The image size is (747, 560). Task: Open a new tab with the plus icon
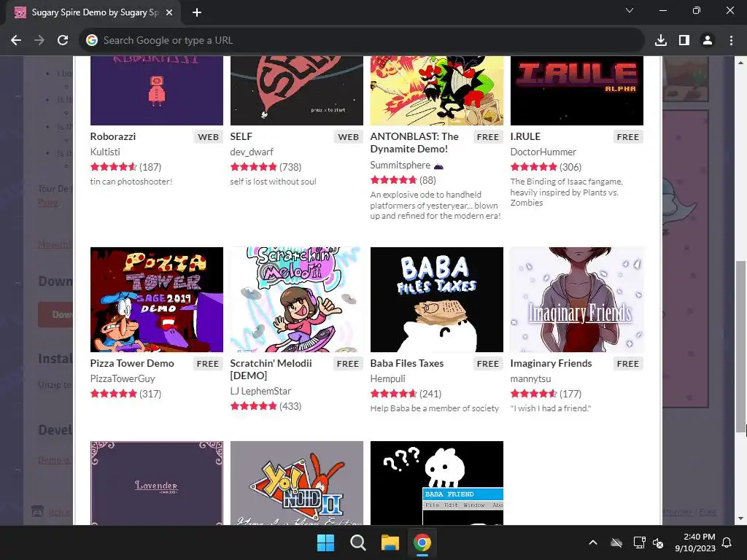pyautogui.click(x=197, y=12)
